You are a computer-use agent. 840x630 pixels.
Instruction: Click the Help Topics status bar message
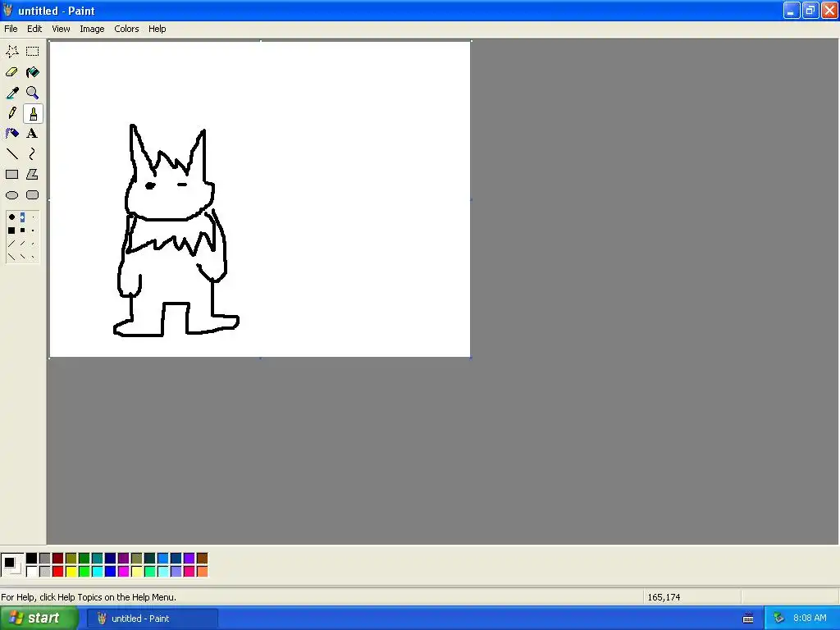click(89, 597)
